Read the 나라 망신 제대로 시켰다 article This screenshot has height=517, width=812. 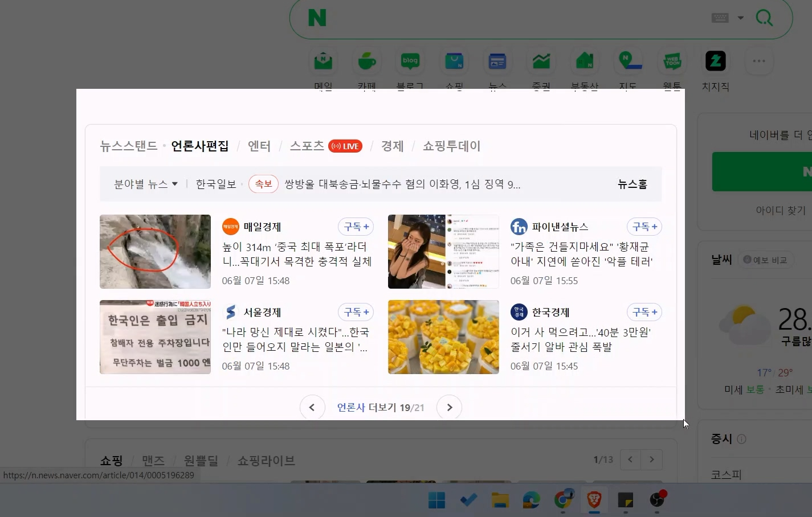click(x=296, y=339)
